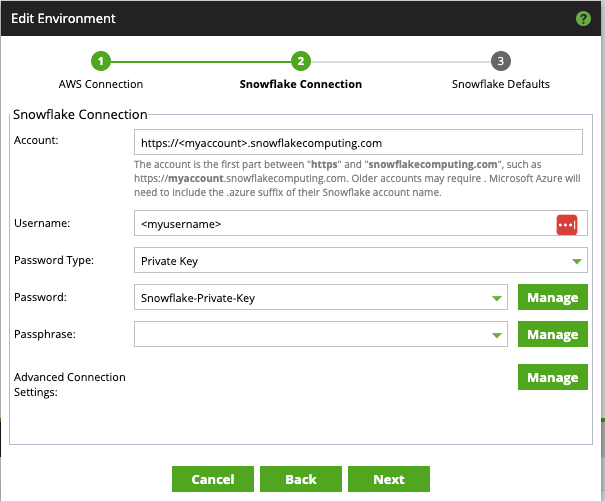
Task: Proceed with the Next button
Action: (388, 479)
